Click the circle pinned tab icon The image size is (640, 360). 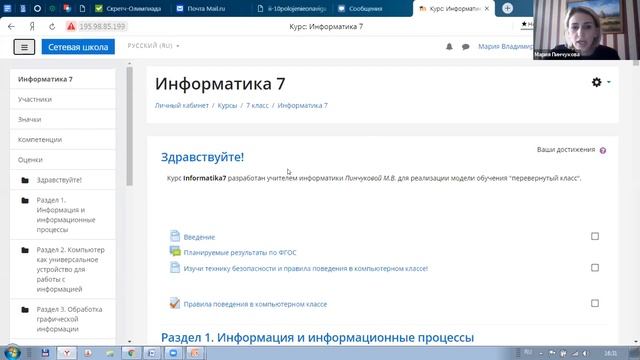(x=37, y=9)
